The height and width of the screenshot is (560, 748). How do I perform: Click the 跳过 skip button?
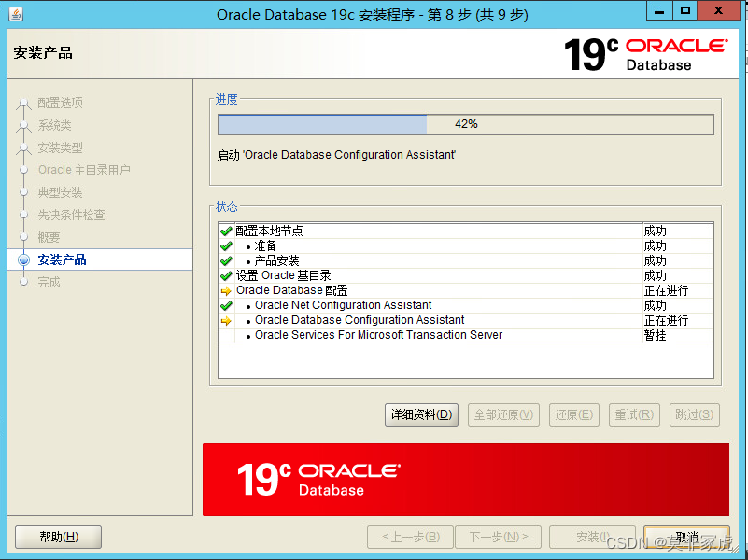point(694,414)
